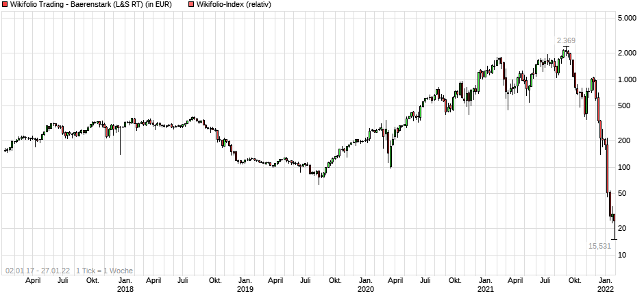Click the 200 price axis label

[623, 141]
